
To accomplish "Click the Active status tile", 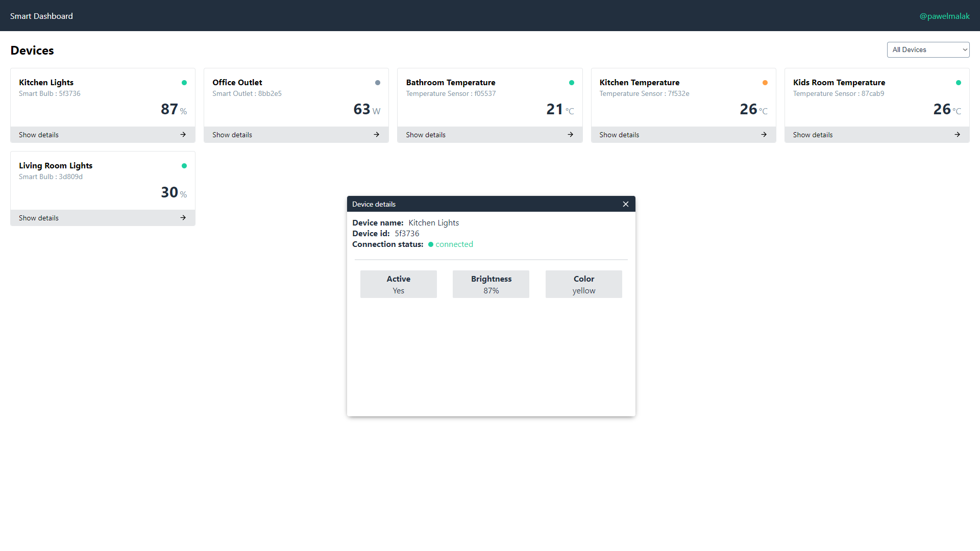I will point(398,284).
